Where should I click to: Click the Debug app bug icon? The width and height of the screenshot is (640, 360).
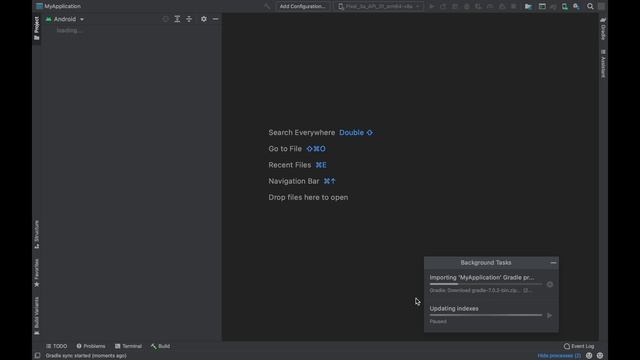(467, 6)
